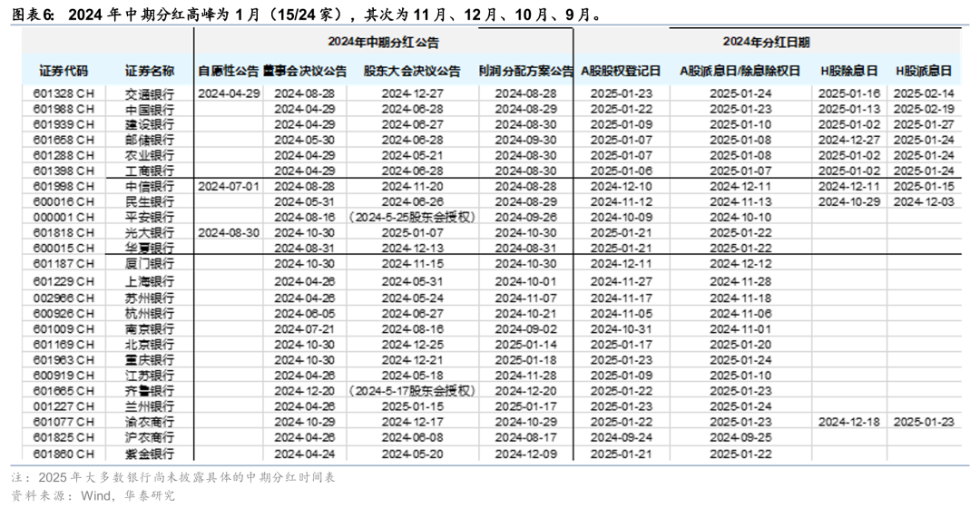Select stock code 601988 CH
This screenshot has width=980, height=508.
pyautogui.click(x=64, y=109)
